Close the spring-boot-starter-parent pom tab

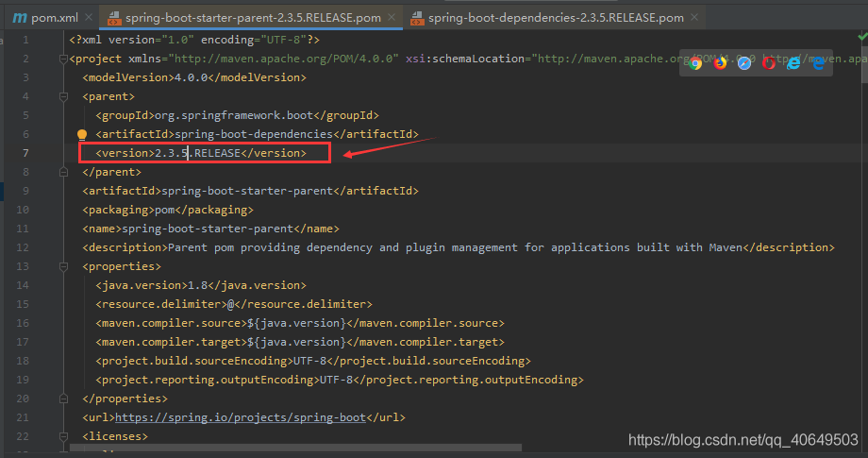click(x=392, y=18)
